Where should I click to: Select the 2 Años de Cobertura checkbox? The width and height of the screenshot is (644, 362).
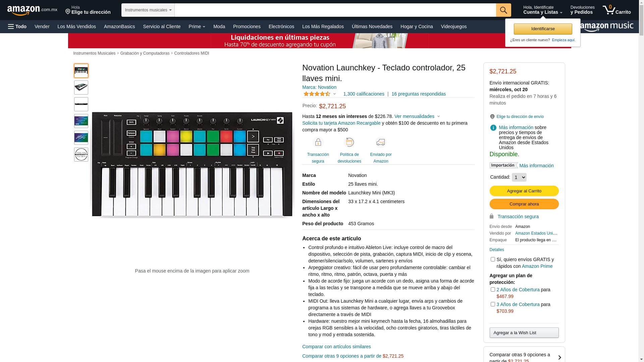[x=493, y=289]
